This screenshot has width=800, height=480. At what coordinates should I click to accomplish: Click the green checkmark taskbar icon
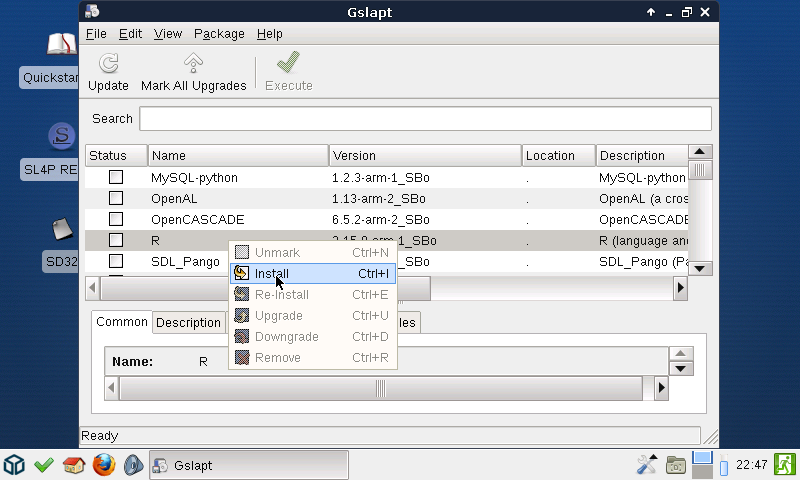[44, 465]
